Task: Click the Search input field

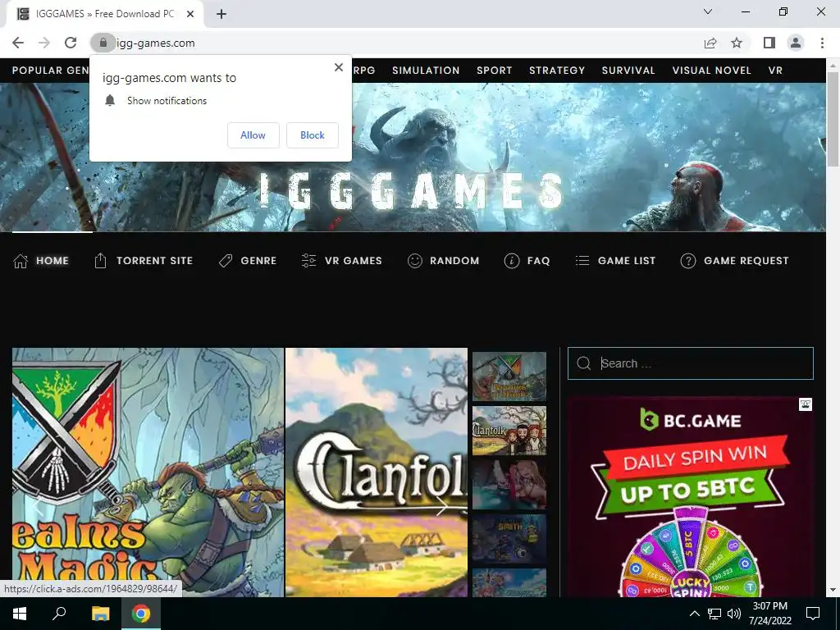Action: point(691,363)
